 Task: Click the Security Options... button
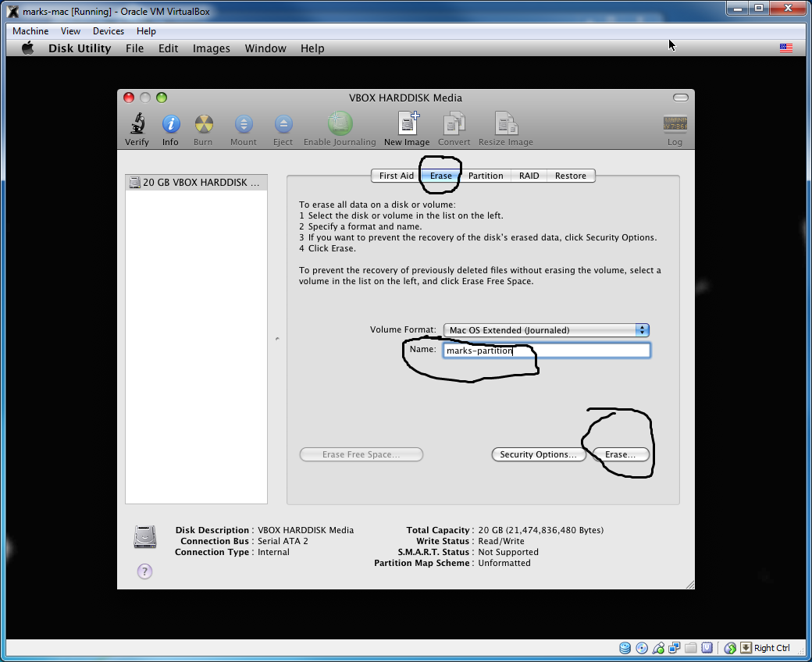(x=538, y=454)
